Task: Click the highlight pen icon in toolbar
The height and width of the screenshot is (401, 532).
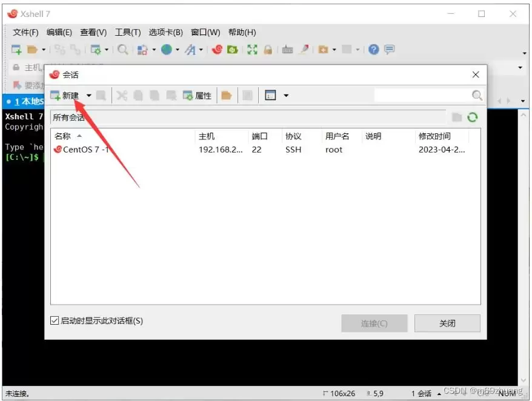Action: (304, 50)
